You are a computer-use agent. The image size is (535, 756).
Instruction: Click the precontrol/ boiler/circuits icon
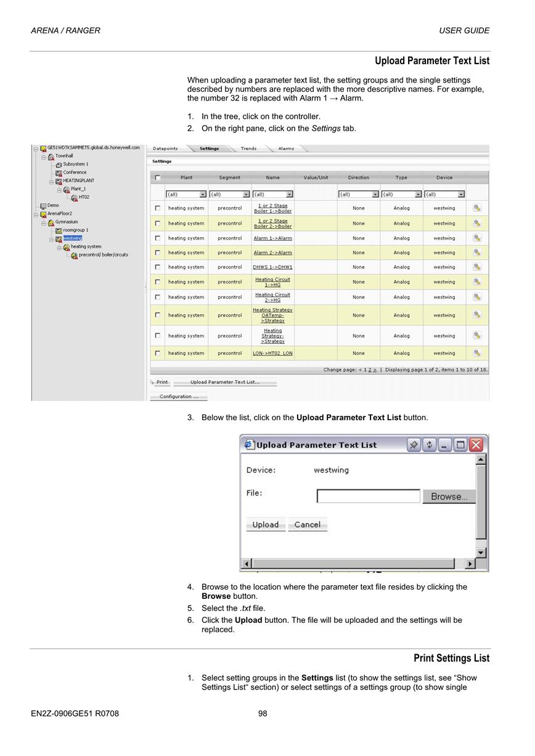coord(75,255)
